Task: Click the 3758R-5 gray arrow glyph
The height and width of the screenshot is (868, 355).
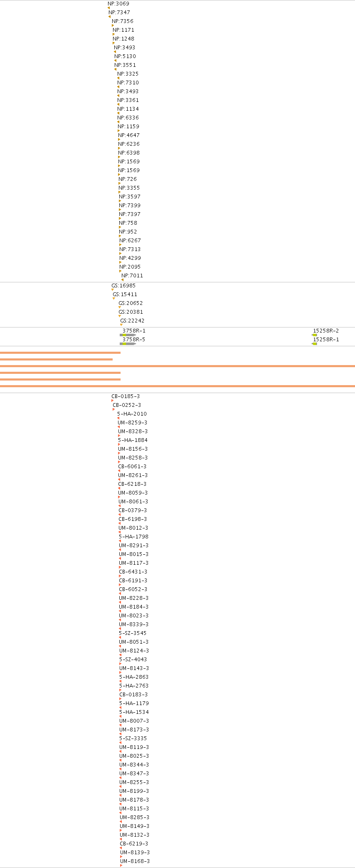Action: [128, 344]
